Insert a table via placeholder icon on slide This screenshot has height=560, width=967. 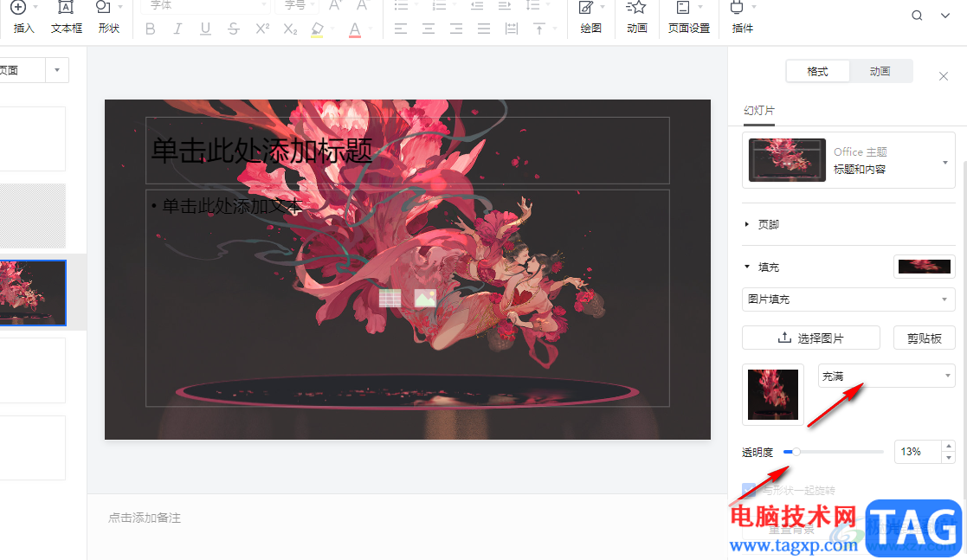click(x=390, y=299)
